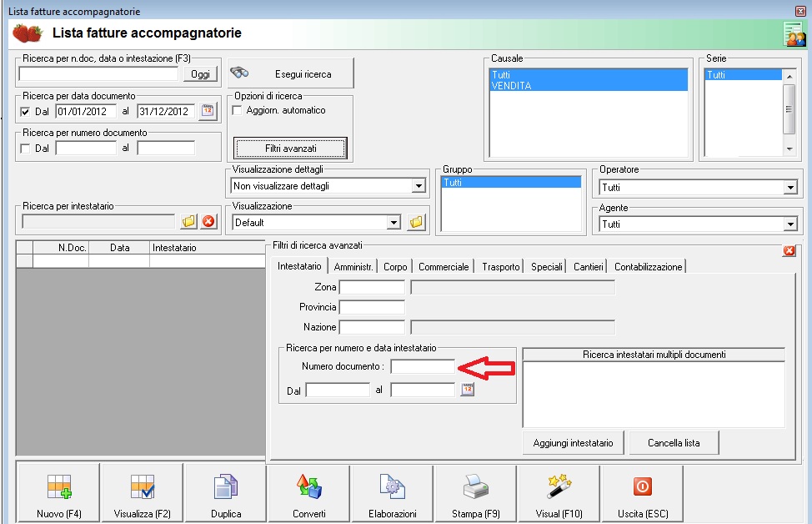Click the end date field 31/12/2012
The image size is (812, 524).
(166, 112)
